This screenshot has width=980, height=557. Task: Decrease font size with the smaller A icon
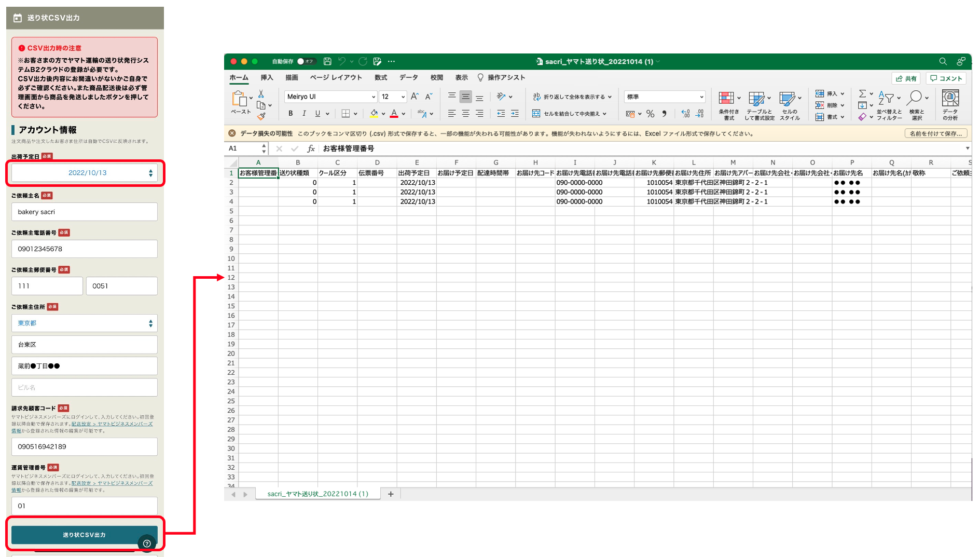pos(429,97)
